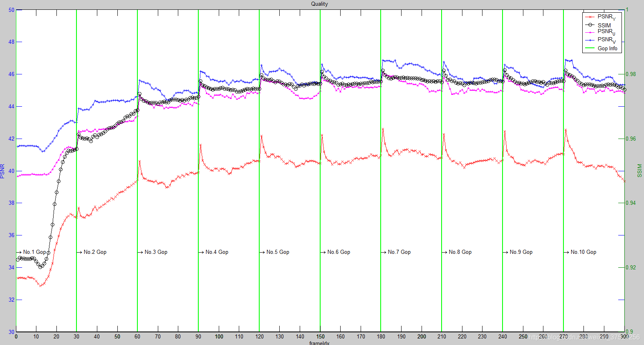This screenshot has width=644, height=345.
Task: Click the SSIM legend entry
Action: pyautogui.click(x=599, y=25)
